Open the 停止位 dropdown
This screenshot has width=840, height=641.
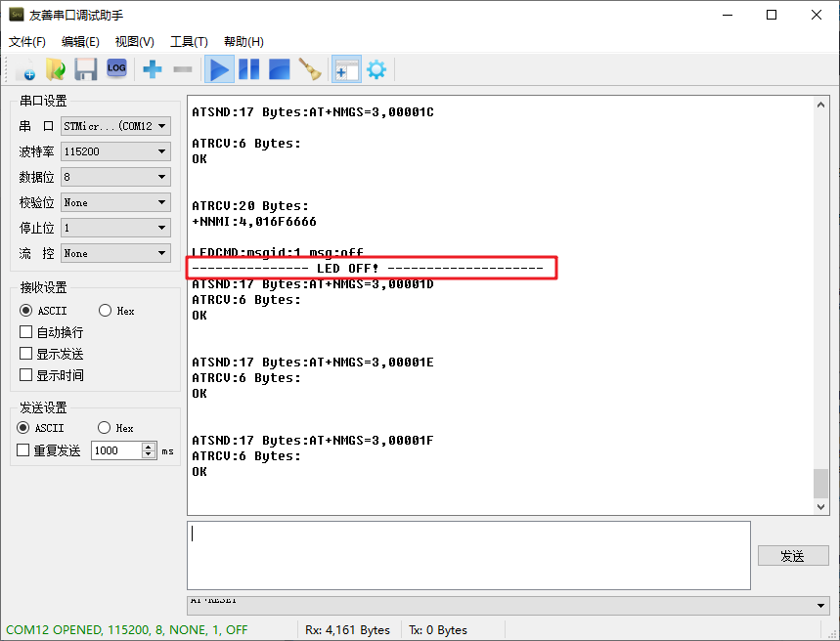[115, 228]
